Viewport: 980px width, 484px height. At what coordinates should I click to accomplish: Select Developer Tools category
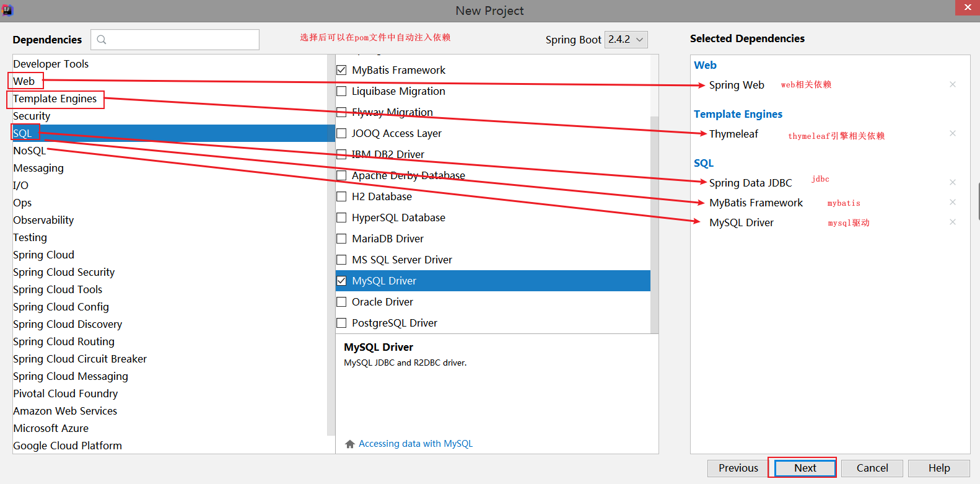point(51,64)
